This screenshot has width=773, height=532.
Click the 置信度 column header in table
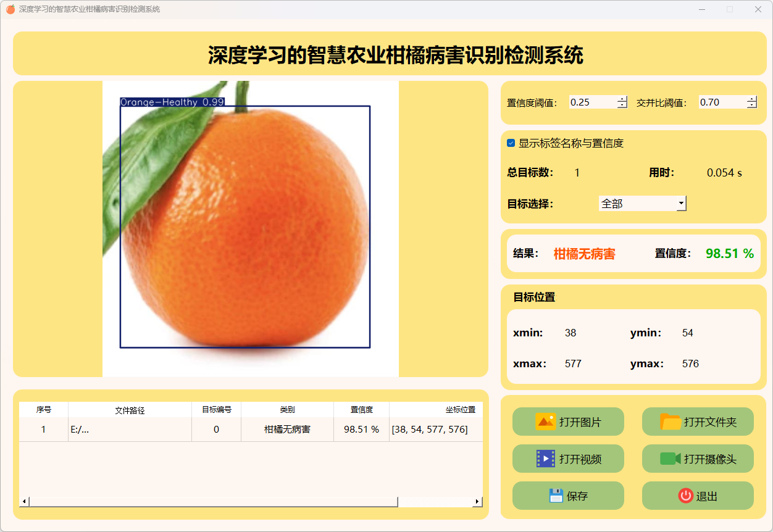361,410
